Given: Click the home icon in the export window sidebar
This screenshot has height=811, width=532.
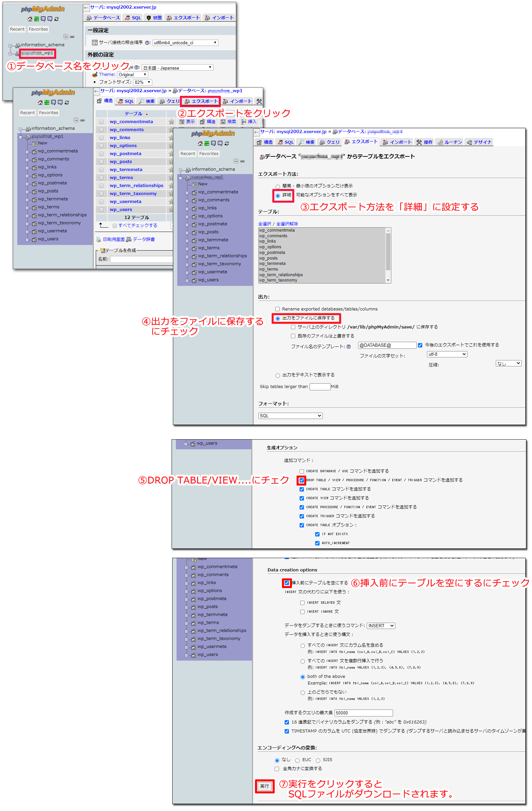Looking at the screenshot, I should click(x=200, y=143).
